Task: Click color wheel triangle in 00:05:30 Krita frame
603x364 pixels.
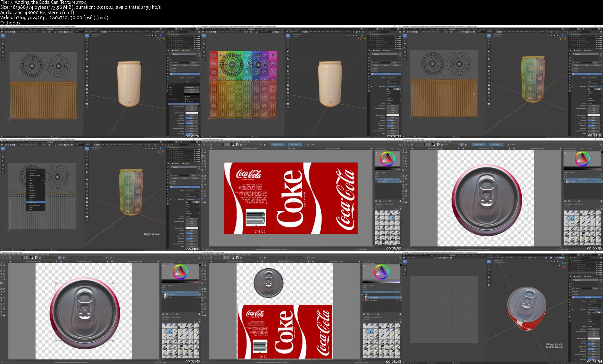Action: click(x=388, y=158)
